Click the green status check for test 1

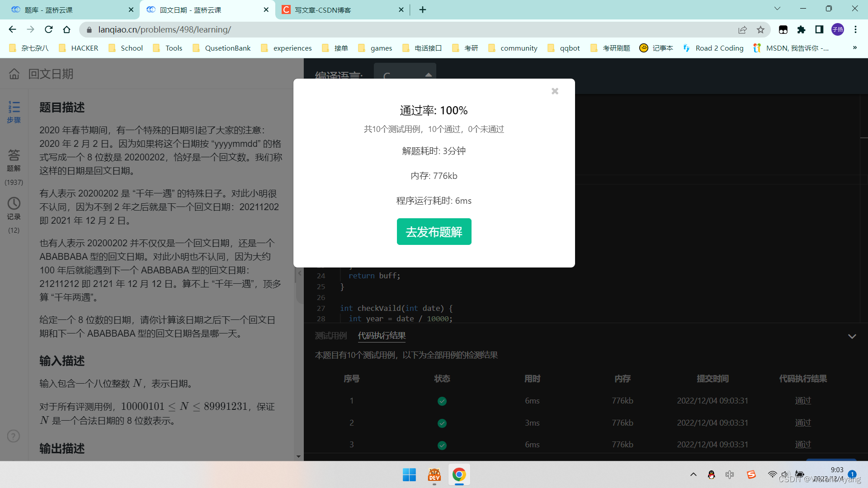coord(442,401)
